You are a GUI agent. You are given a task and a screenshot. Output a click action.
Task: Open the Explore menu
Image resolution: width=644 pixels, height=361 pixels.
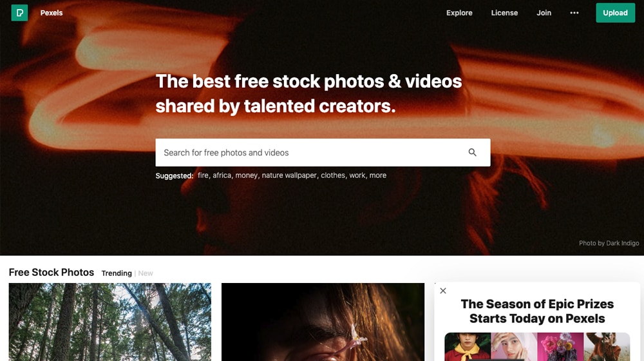pos(459,13)
